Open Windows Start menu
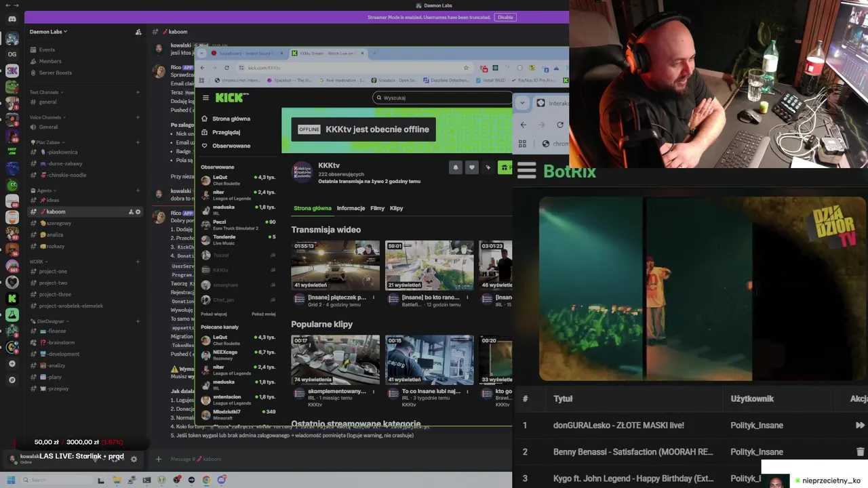Viewport: 868px width, 488px height. click(11, 480)
